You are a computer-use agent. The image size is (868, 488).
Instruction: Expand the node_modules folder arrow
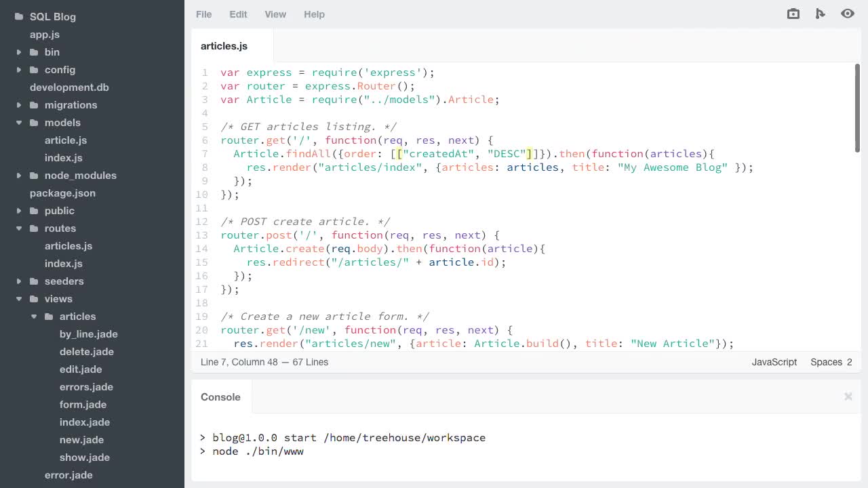pos(19,176)
